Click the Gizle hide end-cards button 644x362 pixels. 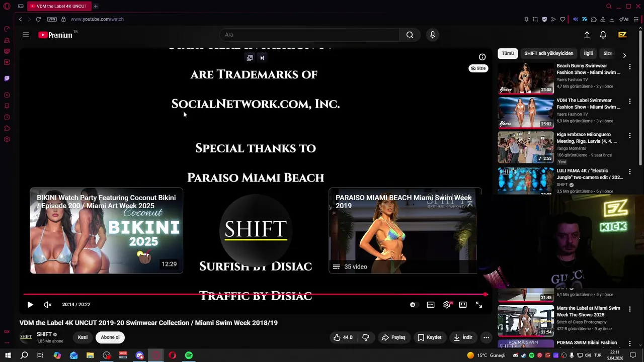pyautogui.click(x=478, y=68)
